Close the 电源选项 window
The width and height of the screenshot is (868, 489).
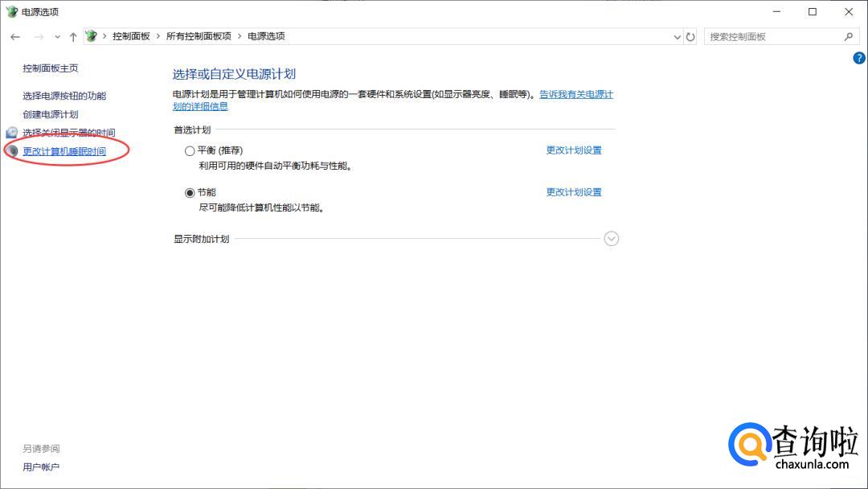click(x=849, y=11)
